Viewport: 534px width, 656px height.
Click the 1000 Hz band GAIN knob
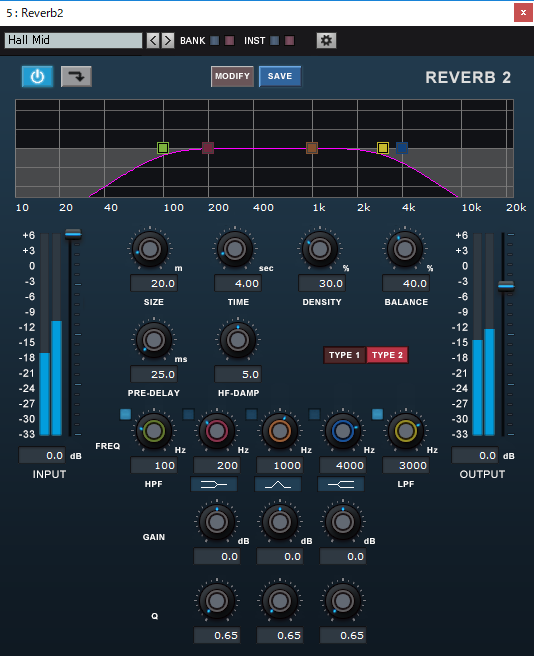tap(280, 522)
